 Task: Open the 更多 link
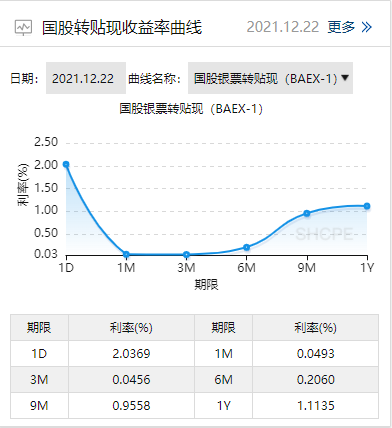coord(341,27)
